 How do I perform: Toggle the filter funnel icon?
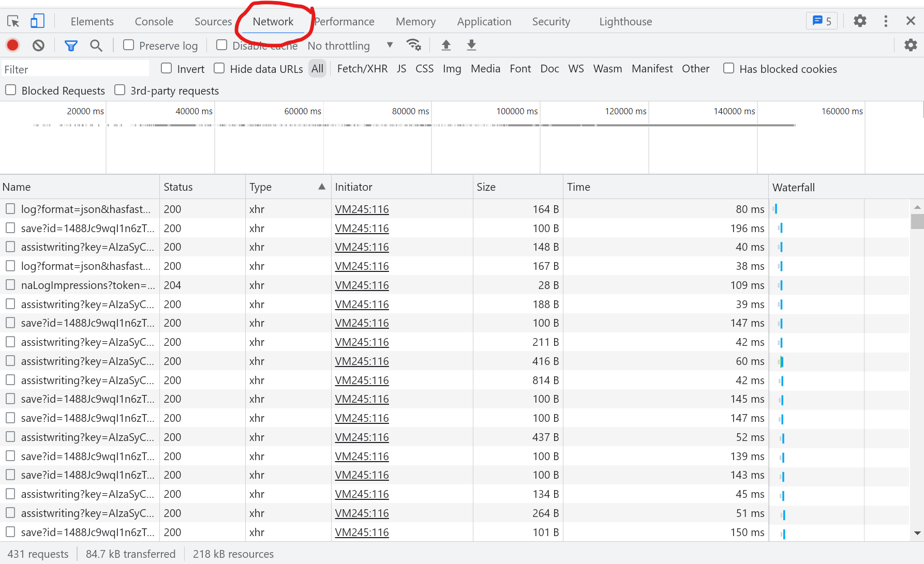pos(71,45)
